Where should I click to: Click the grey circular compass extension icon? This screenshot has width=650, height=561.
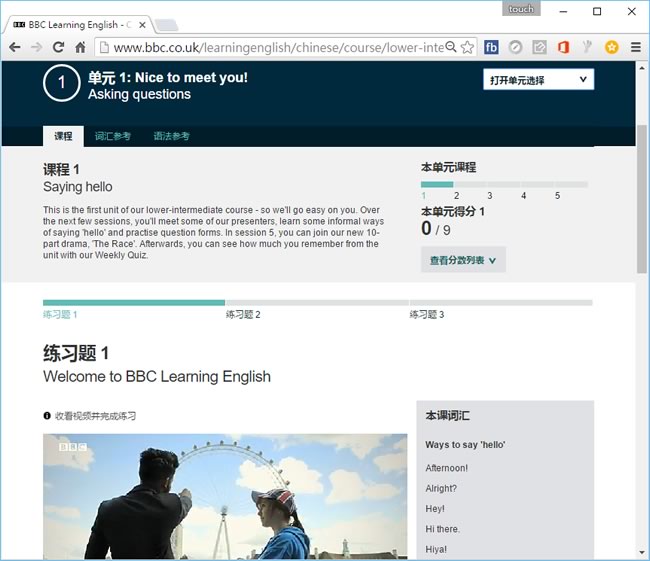pos(515,47)
